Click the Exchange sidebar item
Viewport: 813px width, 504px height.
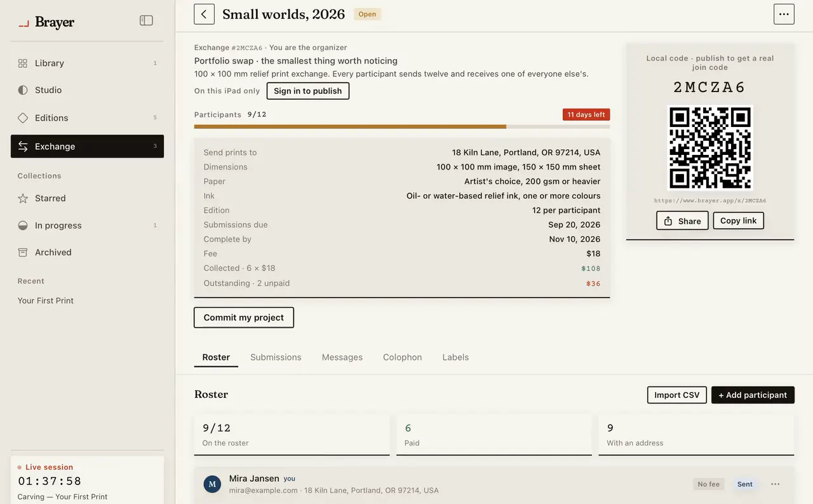pyautogui.click(x=87, y=146)
